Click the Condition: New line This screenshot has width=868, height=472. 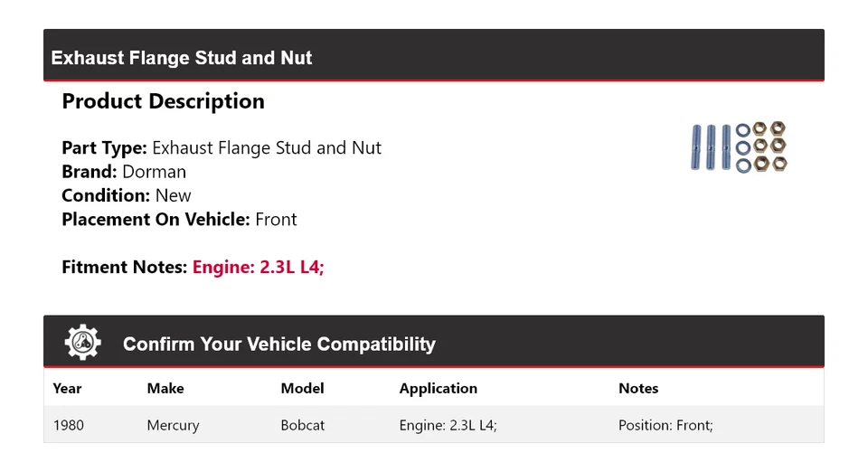(127, 195)
